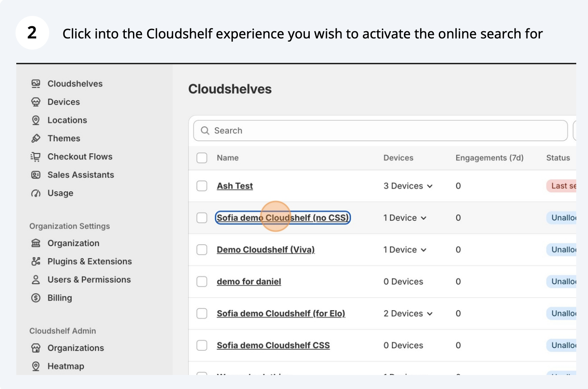
Task: Open the Usage page
Action: pos(61,193)
